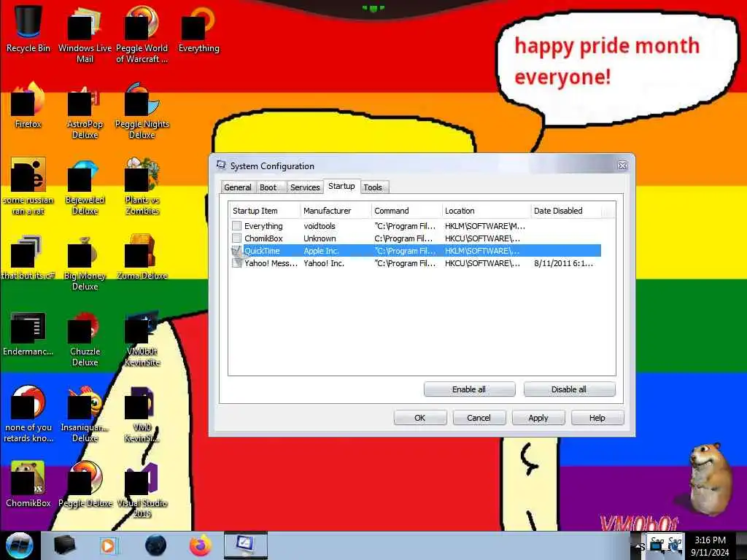Toggle the Everything startup item checkbox
The image size is (747, 560).
coord(236,226)
